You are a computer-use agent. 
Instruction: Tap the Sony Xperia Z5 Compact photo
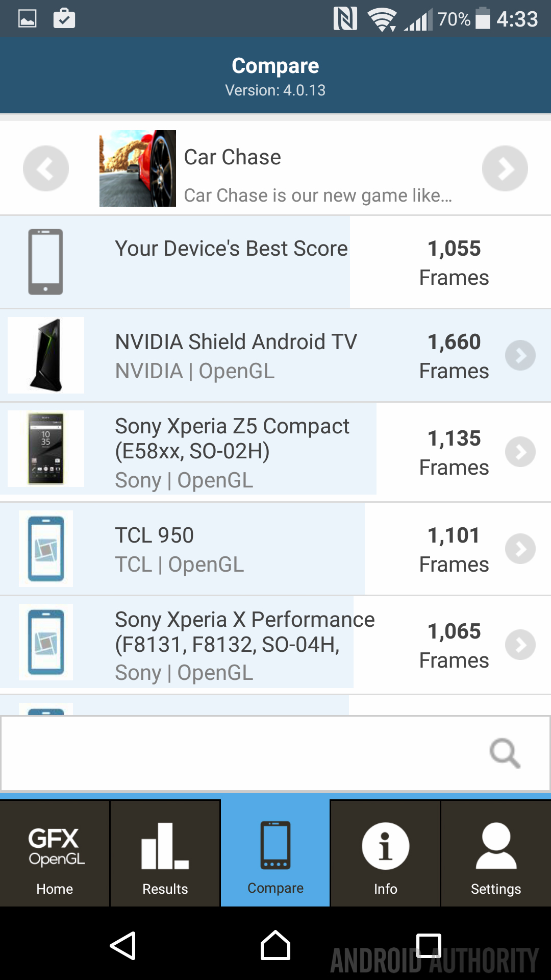[x=46, y=449]
